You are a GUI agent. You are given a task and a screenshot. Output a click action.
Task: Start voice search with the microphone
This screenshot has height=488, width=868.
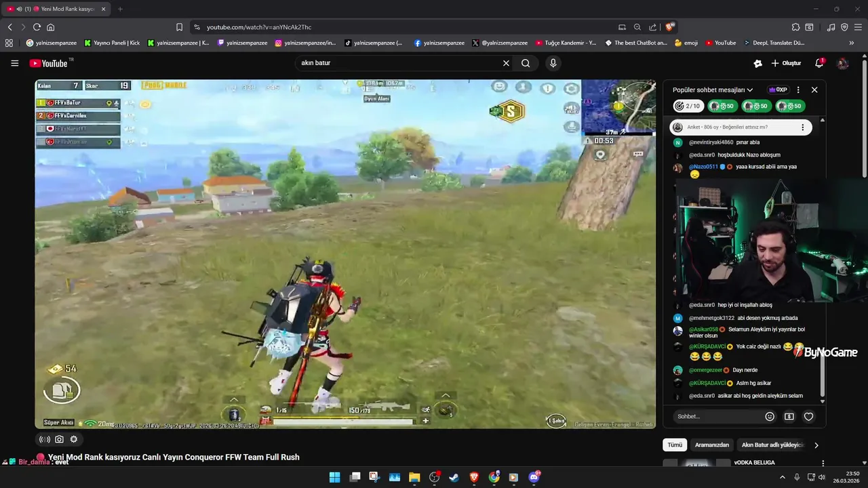pos(553,63)
